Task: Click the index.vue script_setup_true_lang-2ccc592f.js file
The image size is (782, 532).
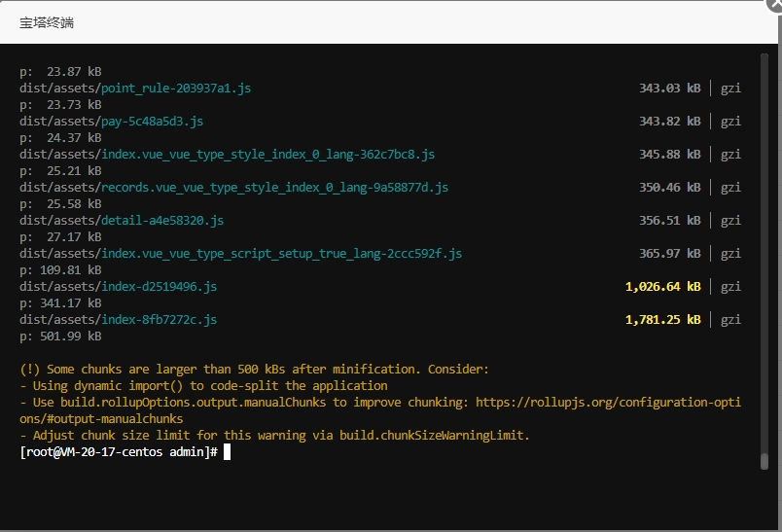Action: [281, 254]
